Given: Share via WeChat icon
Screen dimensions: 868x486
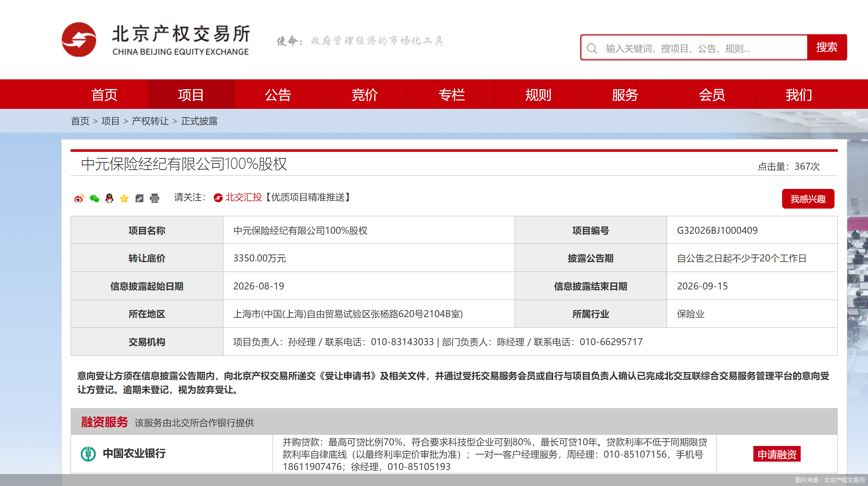Looking at the screenshot, I should point(94,198).
